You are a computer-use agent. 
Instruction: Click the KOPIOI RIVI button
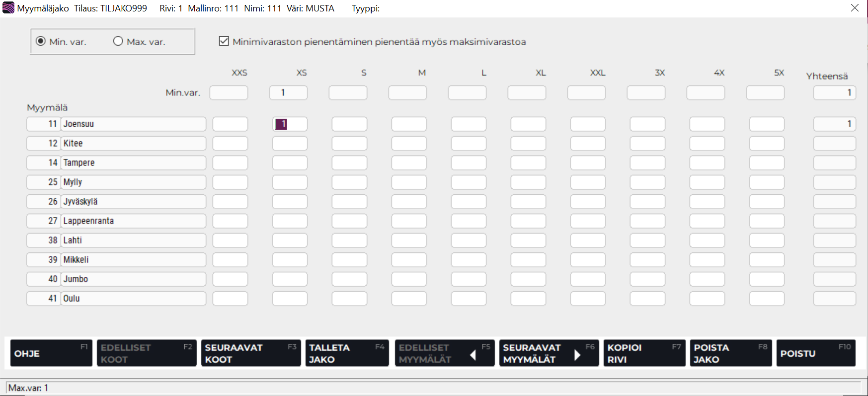[643, 353]
